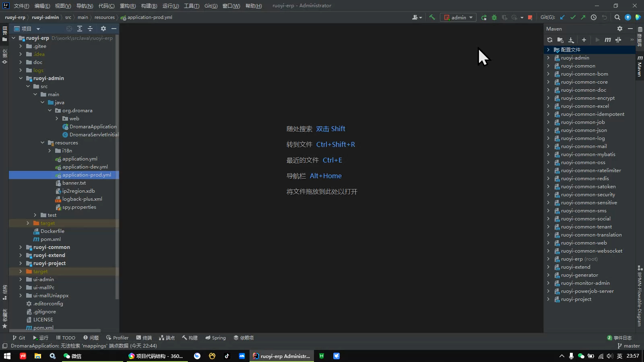Open the Git tool window tab
644x362 pixels.
click(x=19, y=338)
